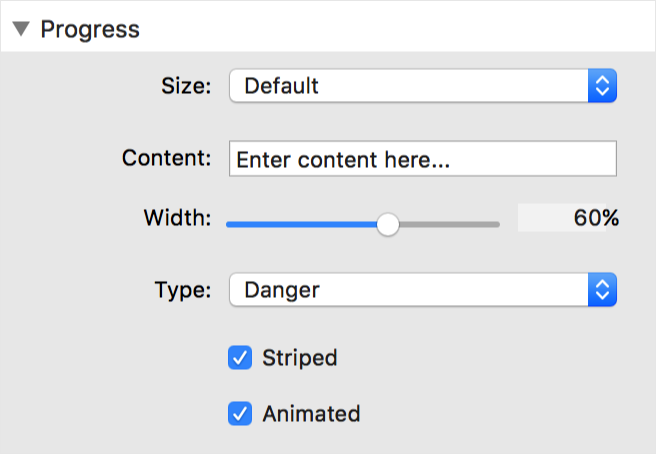Click the Size: label

pos(186,86)
